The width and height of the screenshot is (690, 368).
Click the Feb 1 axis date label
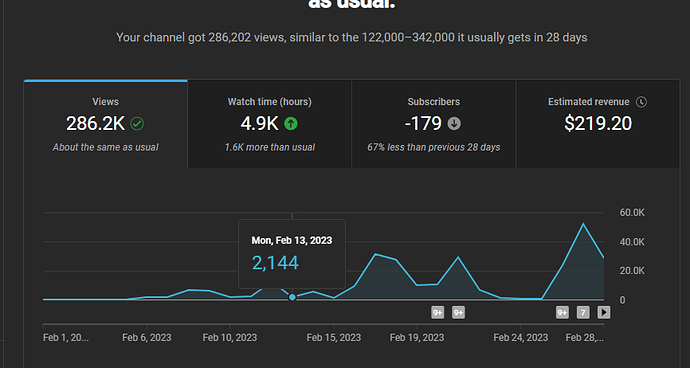(x=66, y=338)
